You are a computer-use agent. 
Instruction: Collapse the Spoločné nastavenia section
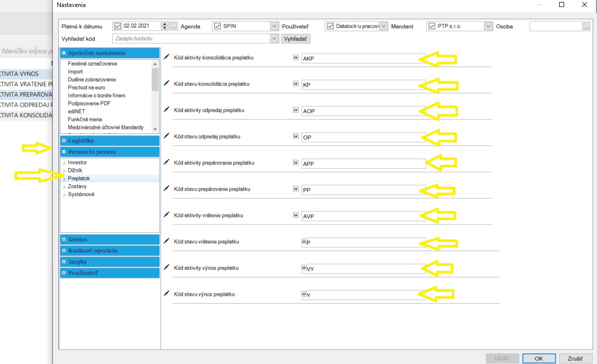point(64,53)
